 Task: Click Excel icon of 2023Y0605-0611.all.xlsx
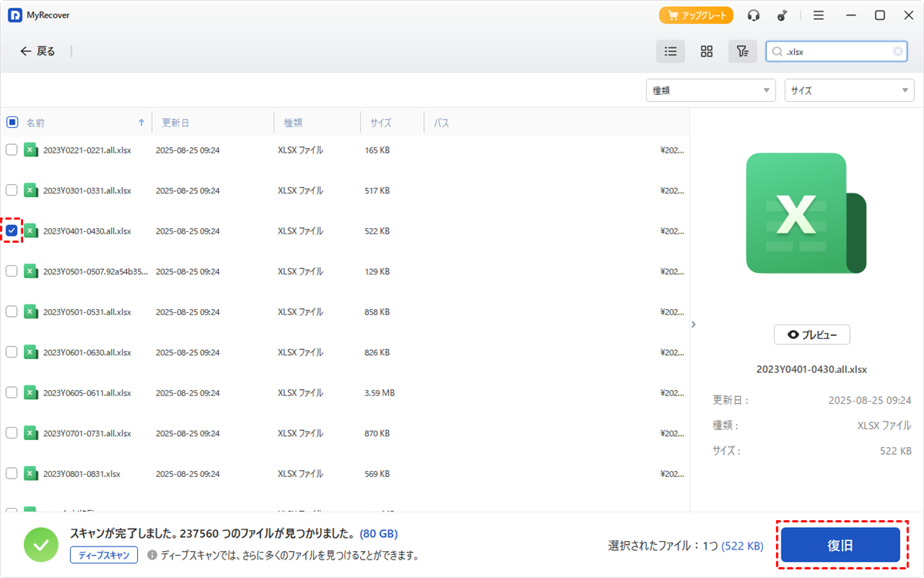click(31, 392)
